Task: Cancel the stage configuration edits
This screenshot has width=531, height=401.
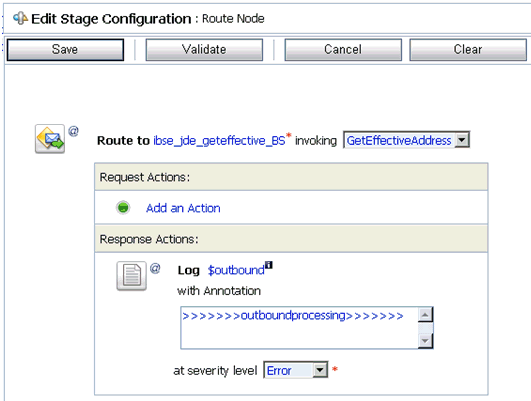Action: (x=343, y=50)
